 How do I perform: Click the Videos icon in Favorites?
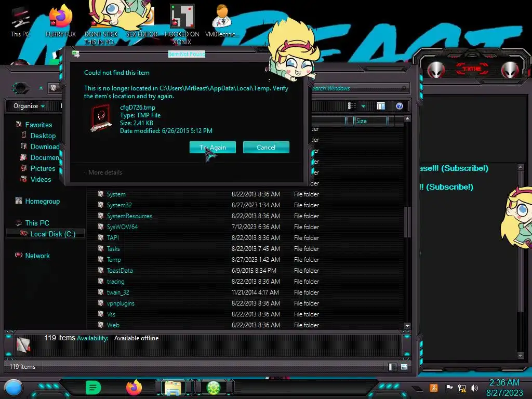tap(24, 179)
